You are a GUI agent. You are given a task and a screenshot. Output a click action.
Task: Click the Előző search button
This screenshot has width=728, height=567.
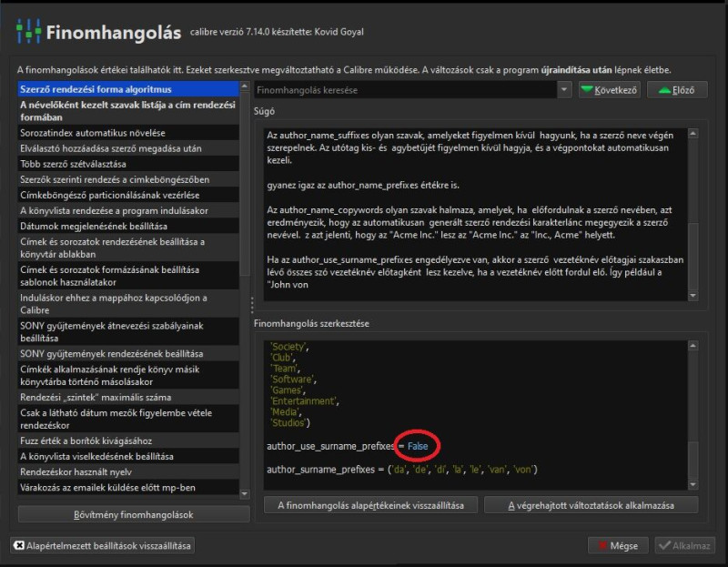pos(677,90)
